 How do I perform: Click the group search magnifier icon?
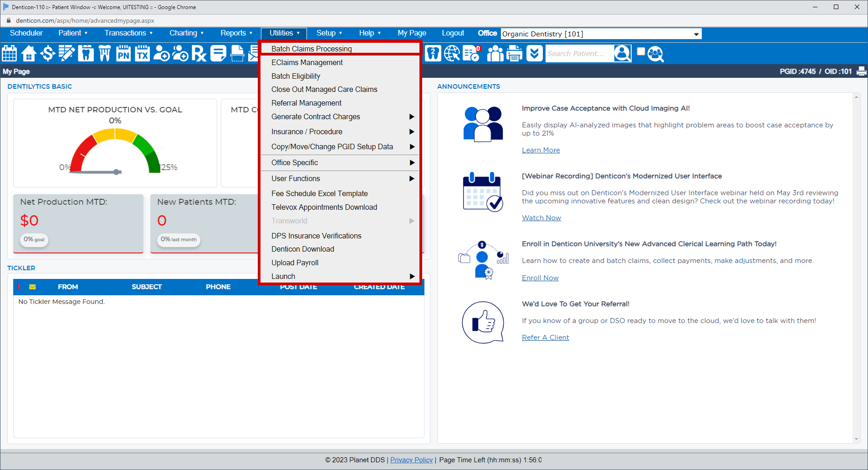pos(655,54)
